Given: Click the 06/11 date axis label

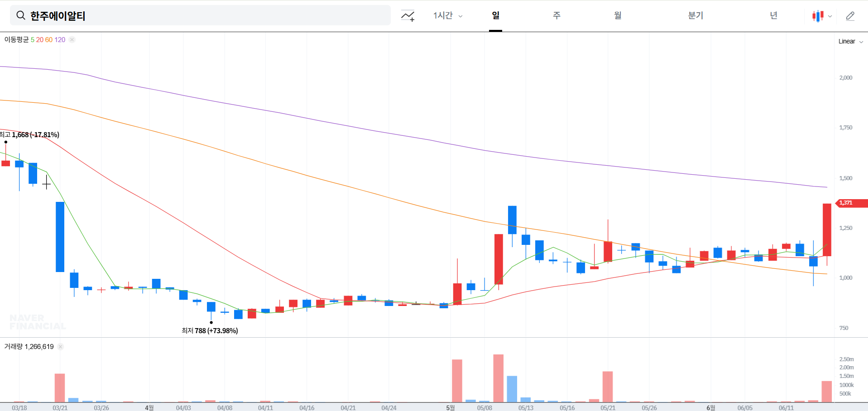Looking at the screenshot, I should 786,408.
